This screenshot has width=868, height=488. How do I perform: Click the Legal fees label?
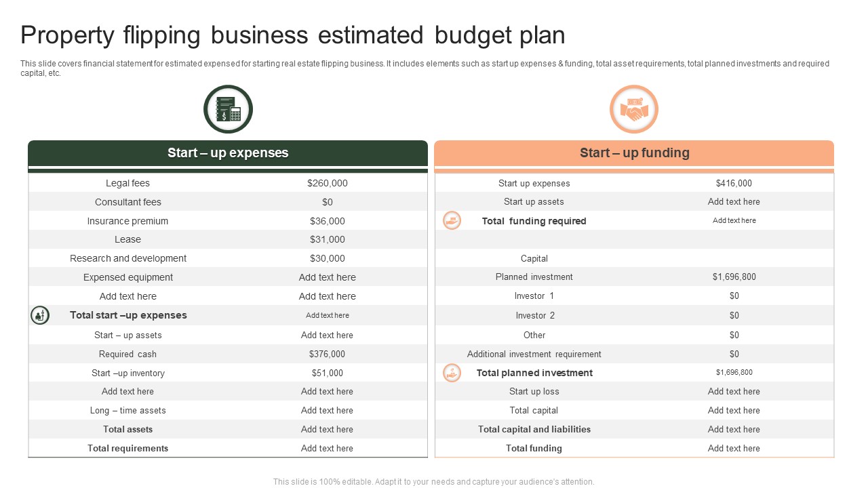click(x=127, y=183)
